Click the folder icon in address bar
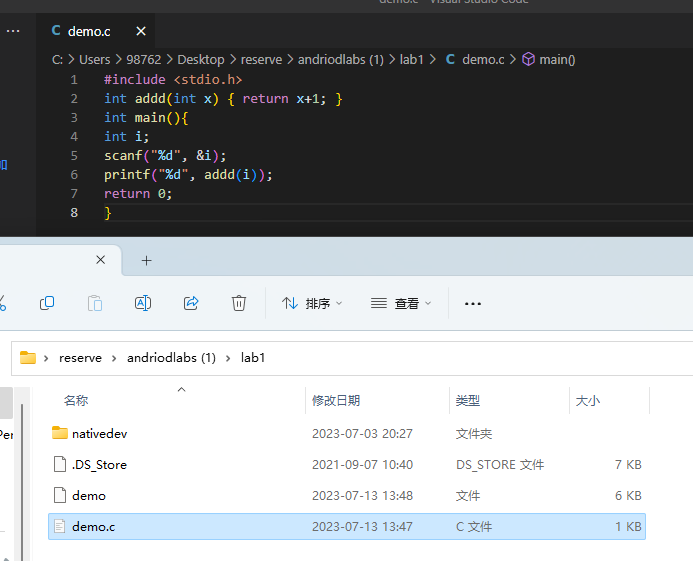The height and width of the screenshot is (561, 693). tap(28, 358)
